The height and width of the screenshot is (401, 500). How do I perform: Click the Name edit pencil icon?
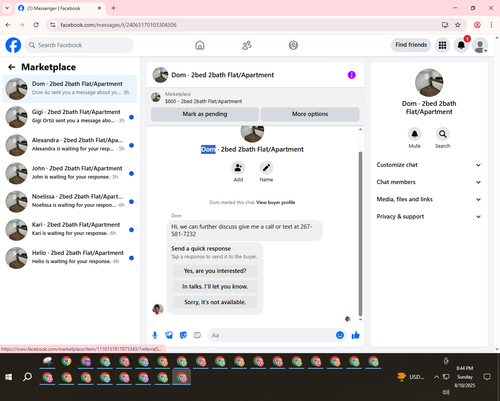(266, 168)
